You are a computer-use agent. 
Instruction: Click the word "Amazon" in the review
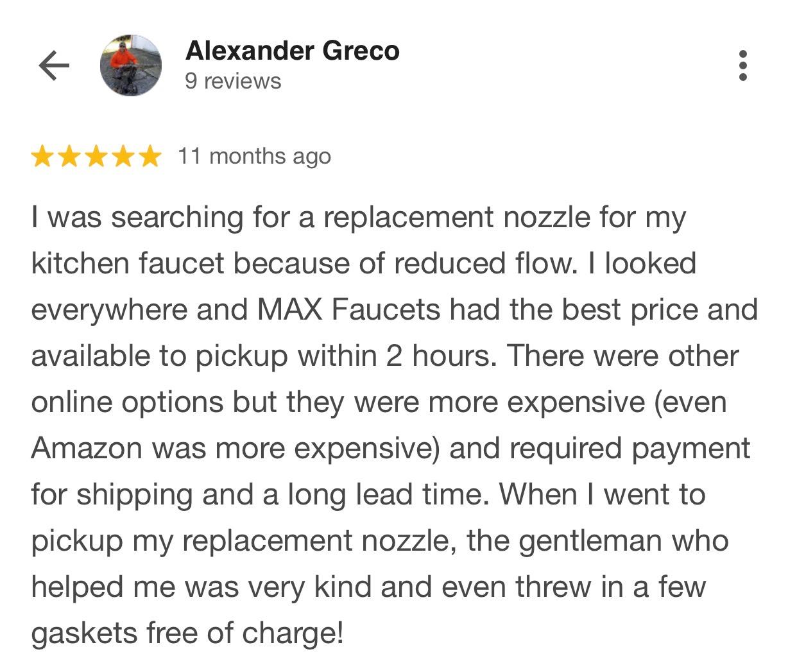click(87, 449)
